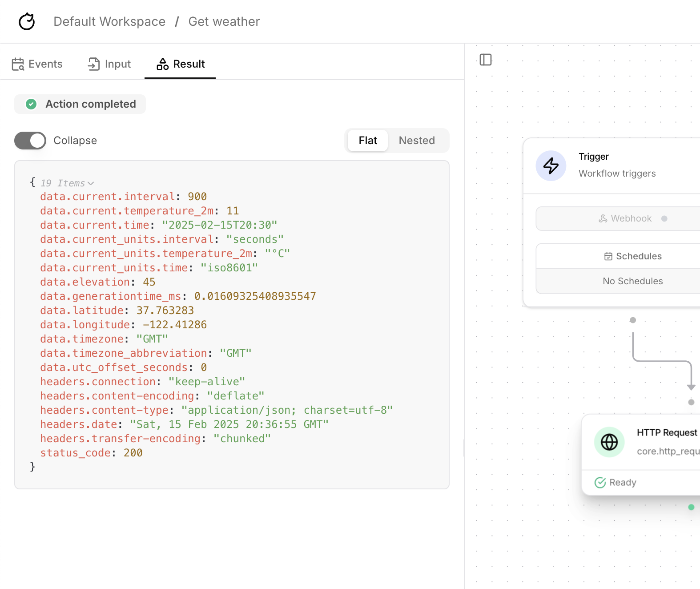Click the Webhook icon in the Trigger node
700x589 pixels.
[603, 218]
